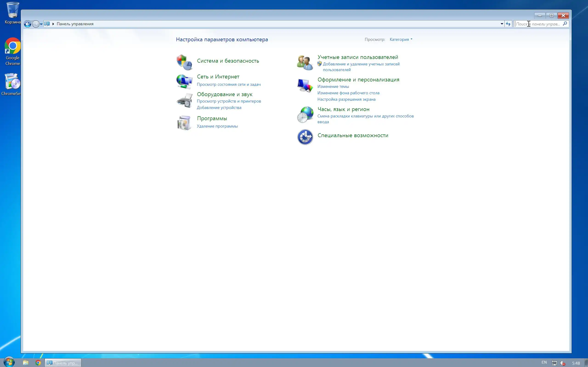Click the Programs box icon

[184, 123]
